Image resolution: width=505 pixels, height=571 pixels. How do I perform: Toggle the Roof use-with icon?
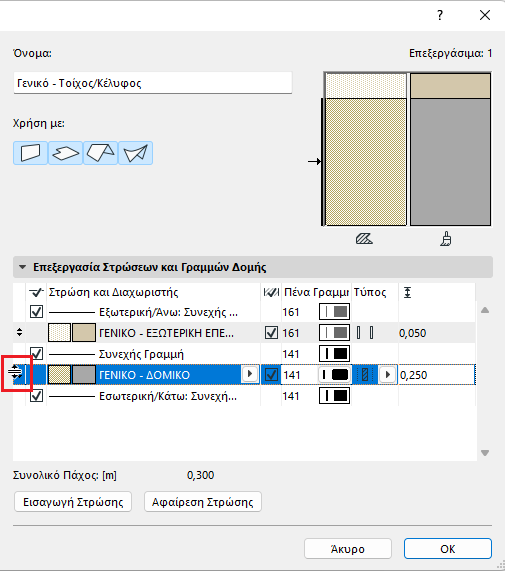tap(100, 153)
